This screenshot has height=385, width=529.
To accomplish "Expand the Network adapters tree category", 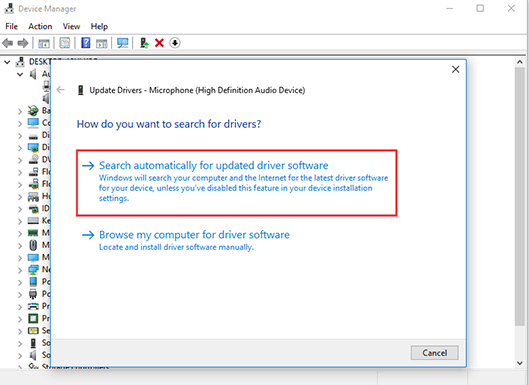I will (20, 270).
